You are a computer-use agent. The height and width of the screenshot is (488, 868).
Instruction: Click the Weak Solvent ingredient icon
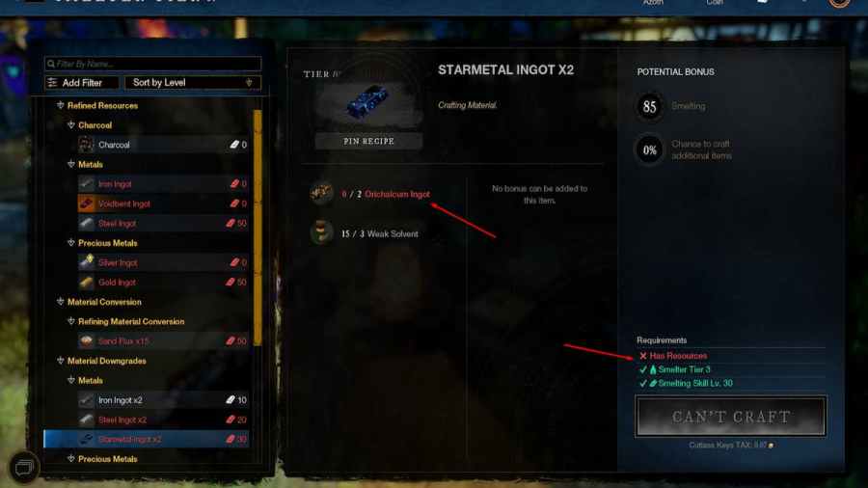point(321,232)
